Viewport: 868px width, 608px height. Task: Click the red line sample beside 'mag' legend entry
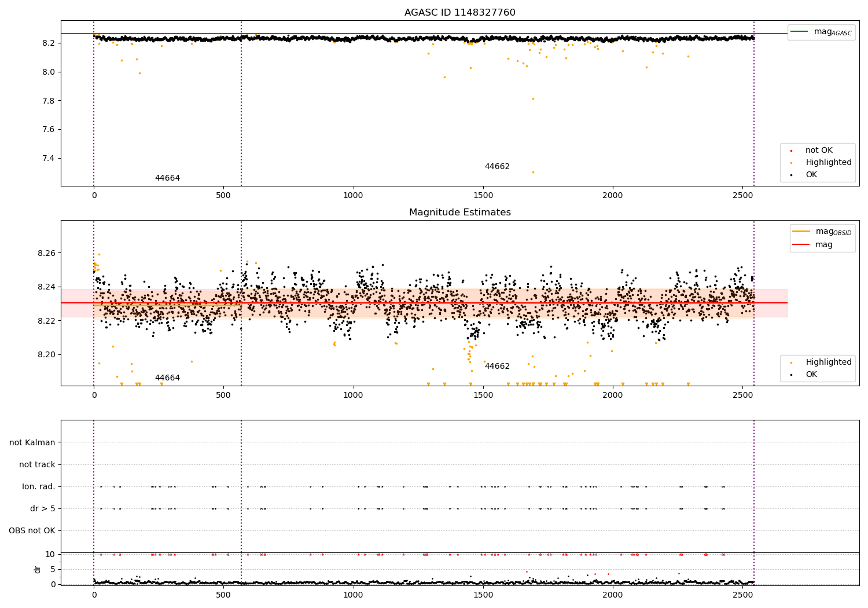(x=801, y=245)
